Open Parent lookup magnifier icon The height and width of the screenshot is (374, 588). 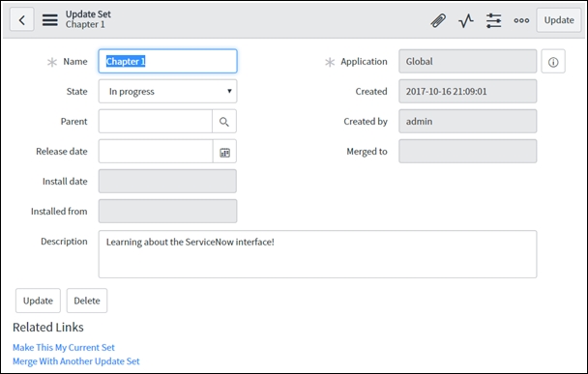(224, 122)
